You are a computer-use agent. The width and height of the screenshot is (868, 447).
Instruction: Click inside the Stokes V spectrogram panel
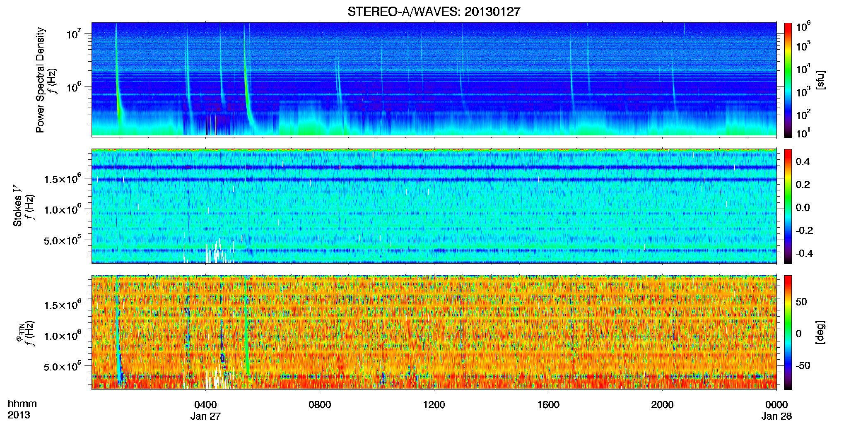434,206
